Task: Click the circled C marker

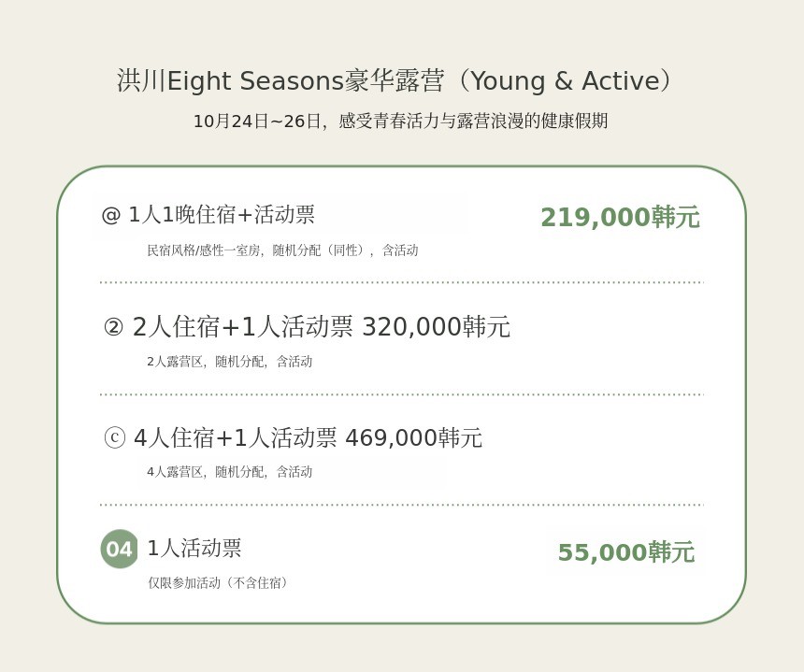Action: pos(114,437)
